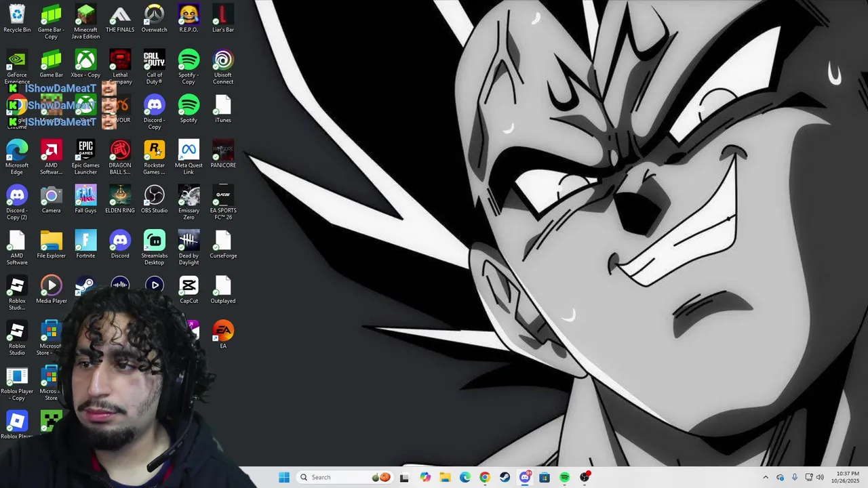Screen dimensions: 868x488
Task: Open Task View on the taskbar
Action: [x=404, y=477]
